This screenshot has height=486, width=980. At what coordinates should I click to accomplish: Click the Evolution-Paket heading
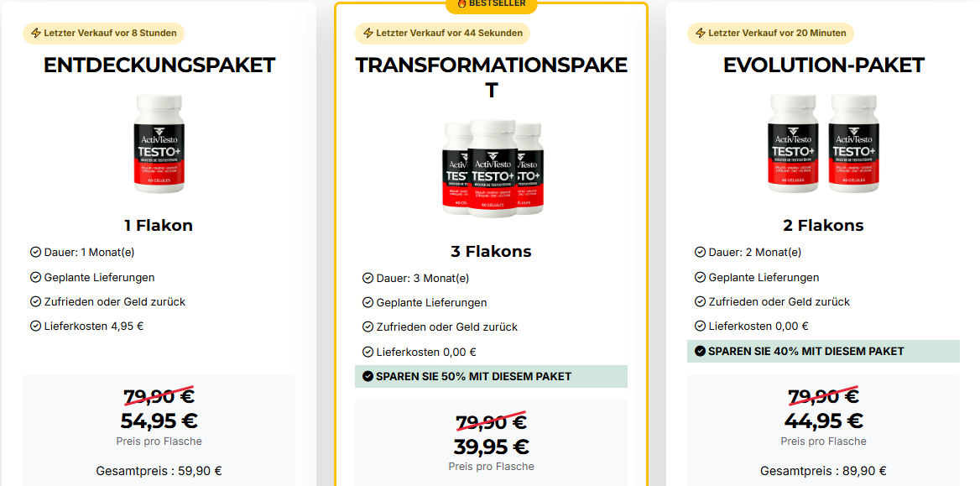click(824, 65)
